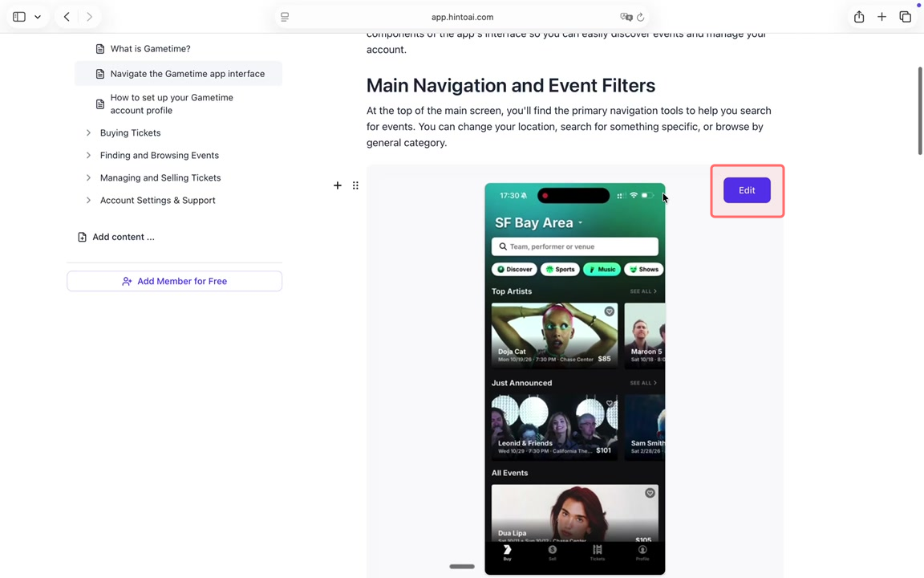Screen dimensions: 924x578
Task: Toggle the Safari sidebar icon
Action: tap(19, 17)
